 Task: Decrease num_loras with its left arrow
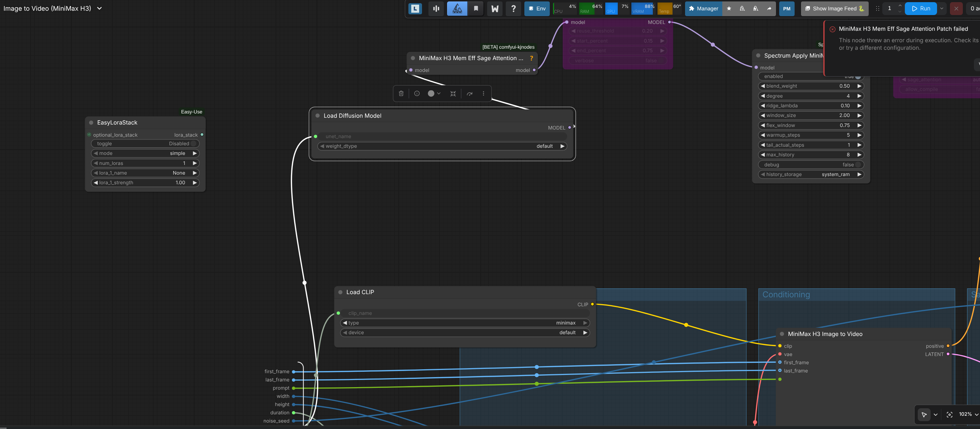point(96,163)
